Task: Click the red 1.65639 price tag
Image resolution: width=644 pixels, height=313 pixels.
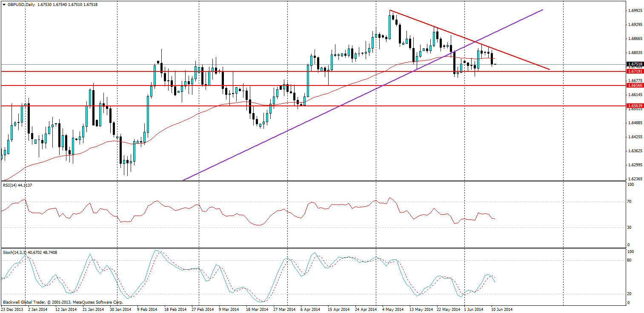Action: 634,105
